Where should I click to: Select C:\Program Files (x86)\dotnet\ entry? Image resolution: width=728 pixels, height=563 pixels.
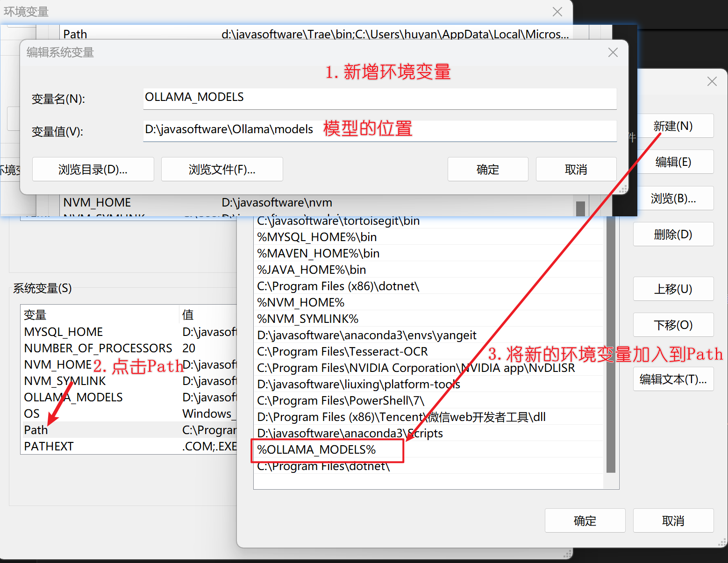(428, 286)
